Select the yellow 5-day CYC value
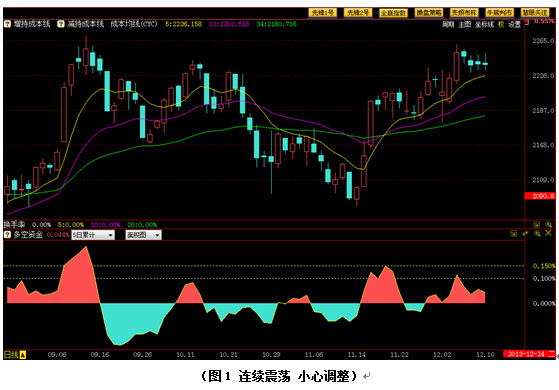Viewport: 559px width, 390px height. click(183, 24)
